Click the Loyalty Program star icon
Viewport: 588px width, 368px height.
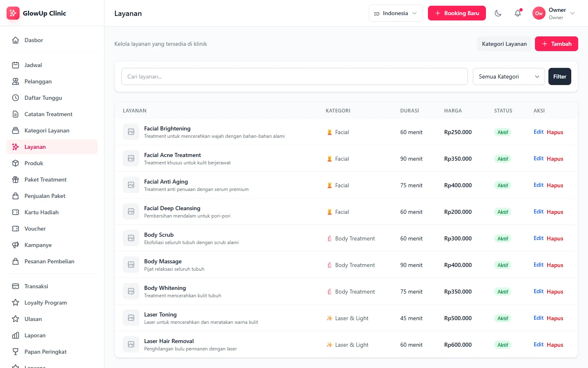16,303
